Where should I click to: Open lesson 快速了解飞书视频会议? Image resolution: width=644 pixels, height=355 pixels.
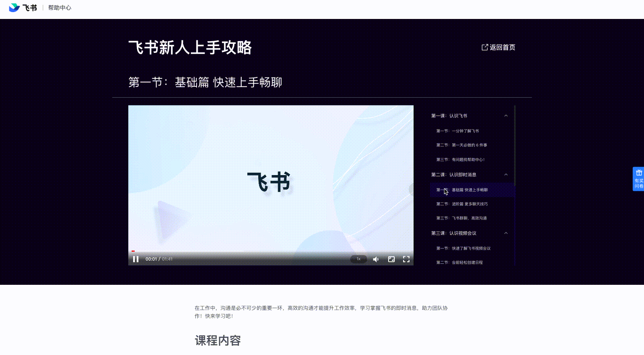463,248
